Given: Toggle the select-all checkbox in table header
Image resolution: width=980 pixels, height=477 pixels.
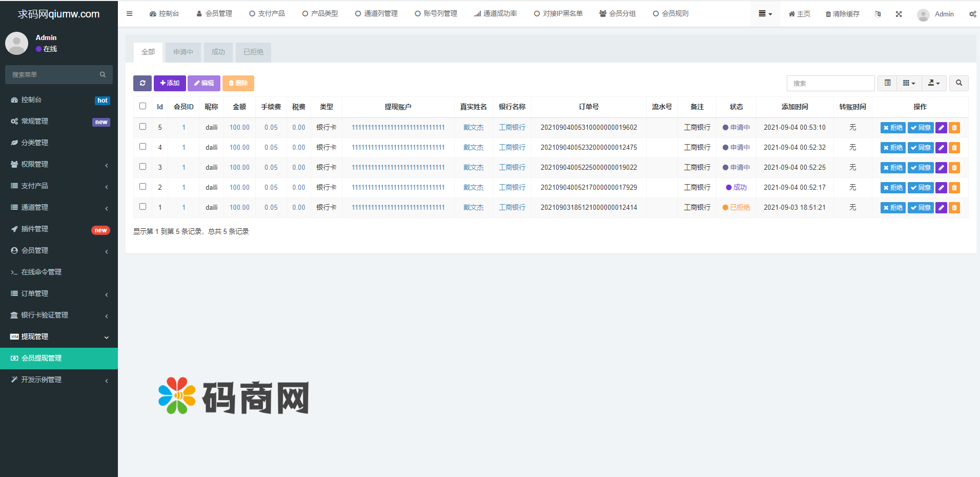Looking at the screenshot, I should [142, 106].
